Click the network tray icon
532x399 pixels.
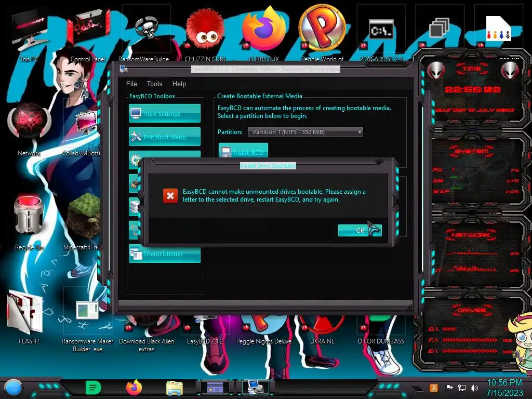click(462, 388)
